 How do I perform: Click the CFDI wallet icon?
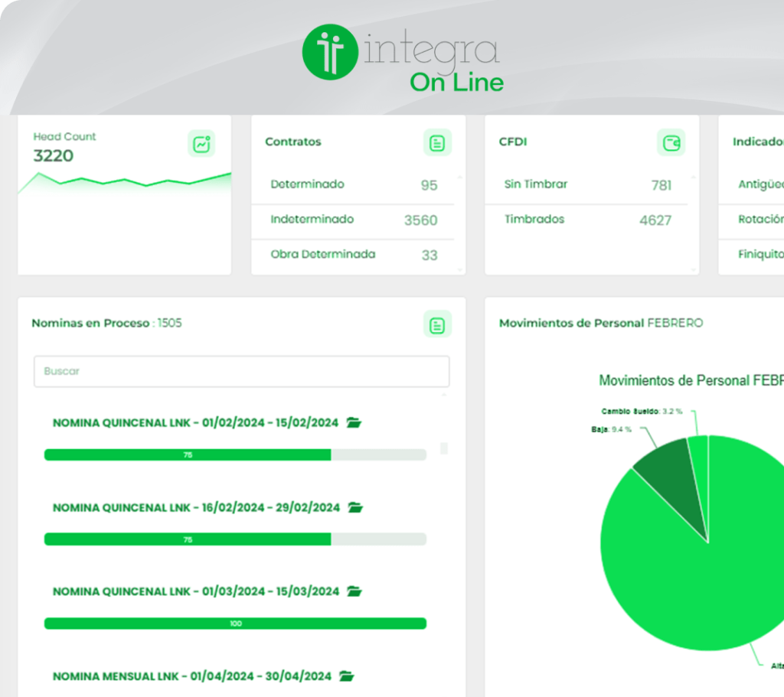click(671, 143)
